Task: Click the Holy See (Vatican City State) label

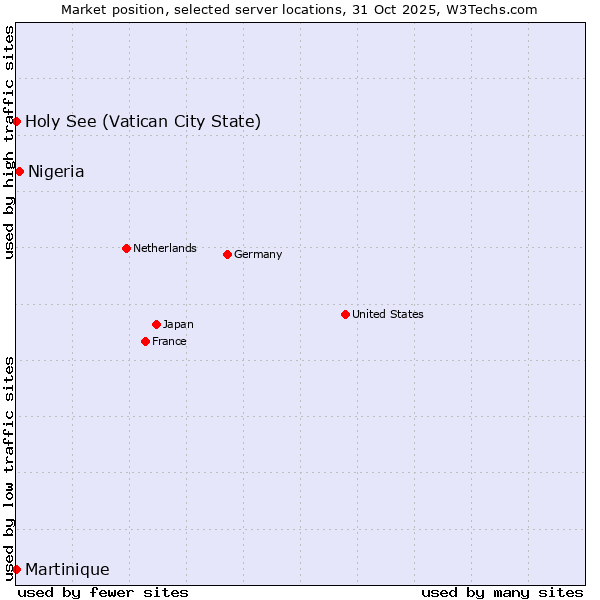Action: coord(143,121)
